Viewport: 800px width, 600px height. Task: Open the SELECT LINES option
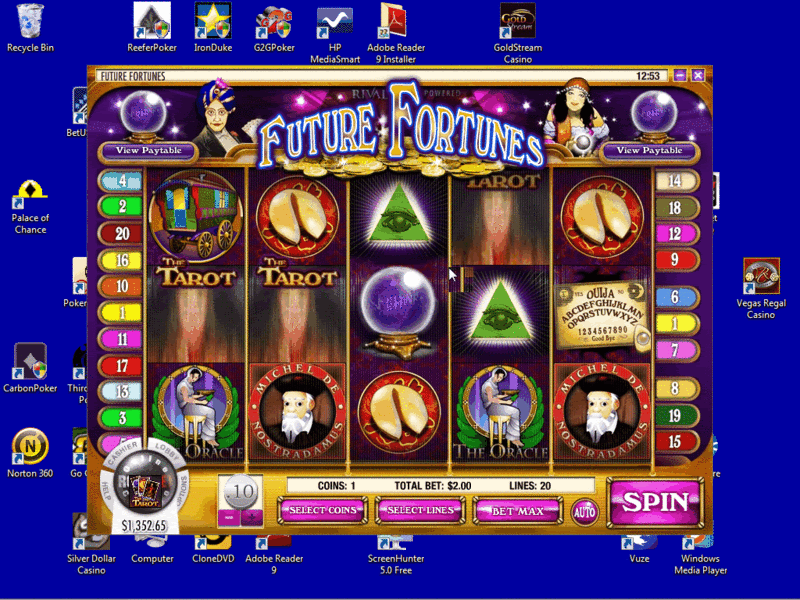pyautogui.click(x=420, y=510)
